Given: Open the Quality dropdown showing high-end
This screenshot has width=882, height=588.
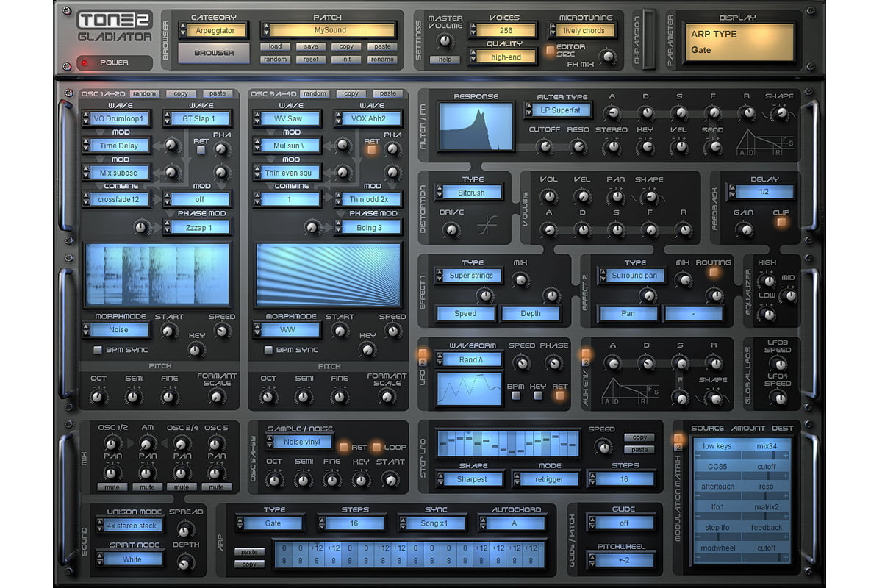Looking at the screenshot, I should point(502,57).
